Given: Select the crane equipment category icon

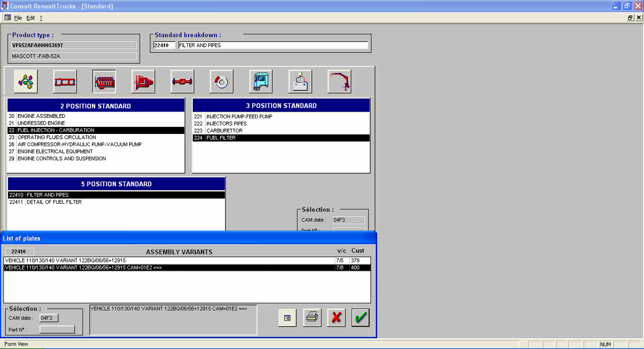Looking at the screenshot, I should click(340, 81).
